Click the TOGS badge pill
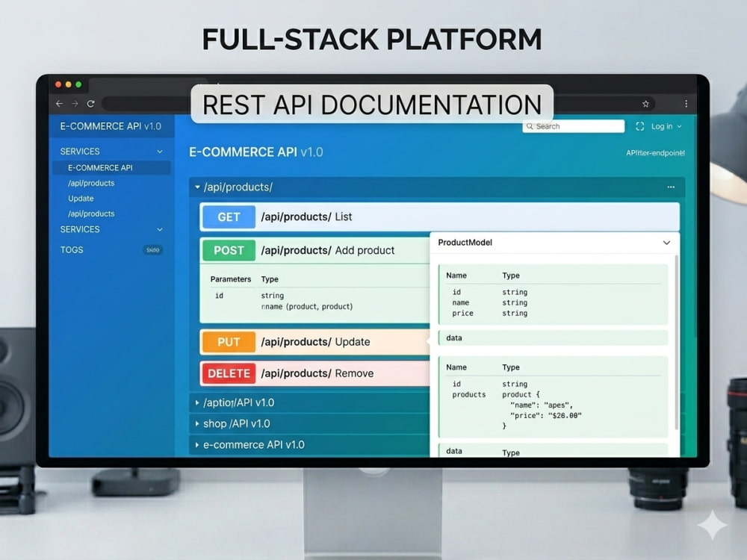The width and height of the screenshot is (747, 560). pyautogui.click(x=153, y=249)
